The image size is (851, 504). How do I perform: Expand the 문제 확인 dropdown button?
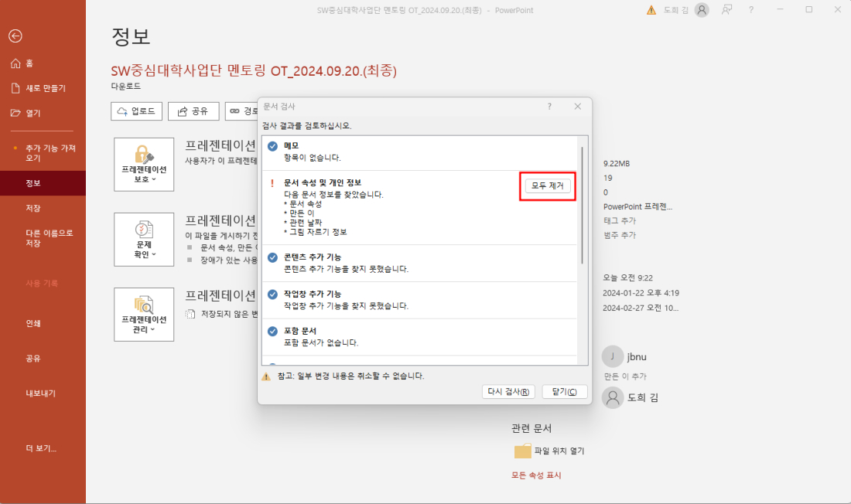coord(144,240)
